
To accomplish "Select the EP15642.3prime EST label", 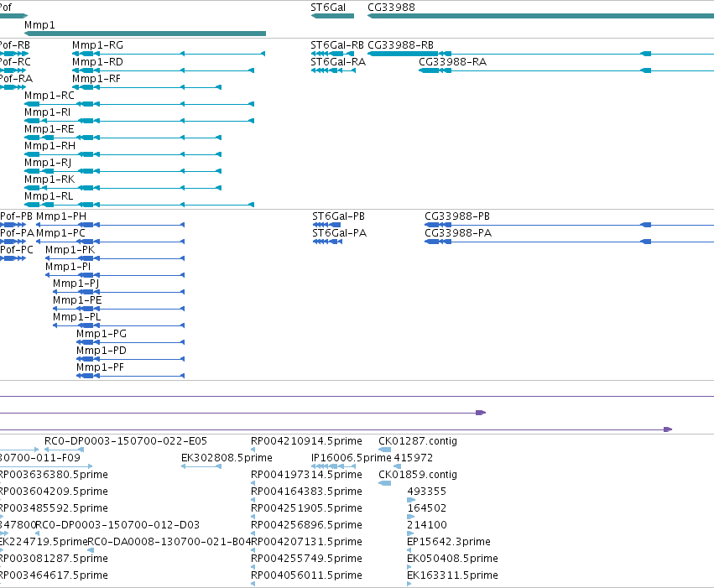I will (x=449, y=543).
